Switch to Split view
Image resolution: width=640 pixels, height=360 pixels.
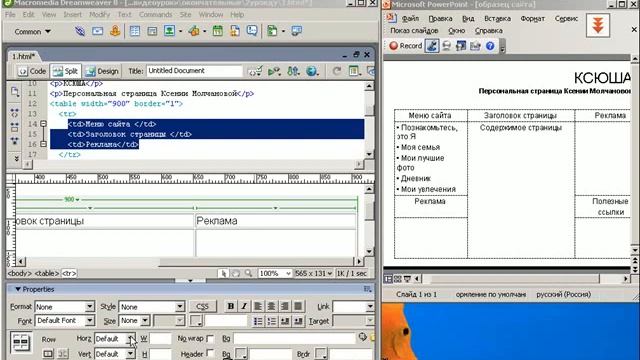[x=65, y=71]
